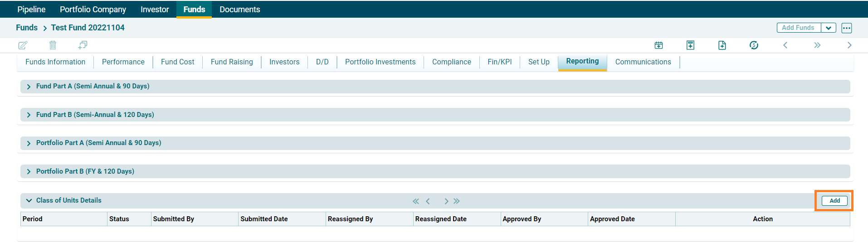Click the add document page icon
The image size is (868, 243).
(x=722, y=45)
